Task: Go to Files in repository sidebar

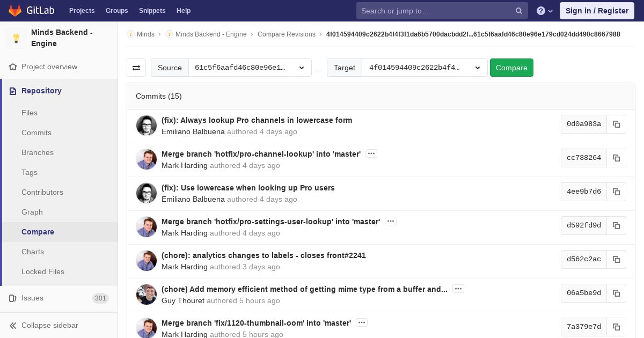Action: point(30,113)
